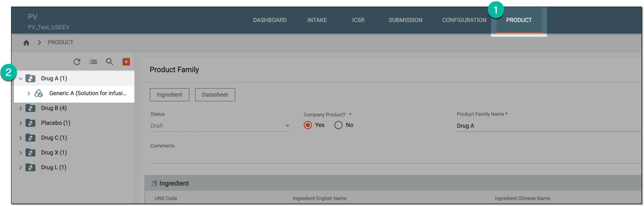
Task: Open the CONFIGURATION tab
Action: pyautogui.click(x=464, y=20)
